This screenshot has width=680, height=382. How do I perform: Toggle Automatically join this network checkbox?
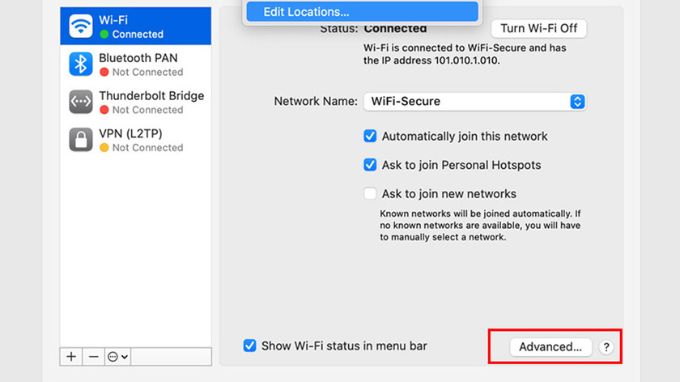click(x=370, y=136)
